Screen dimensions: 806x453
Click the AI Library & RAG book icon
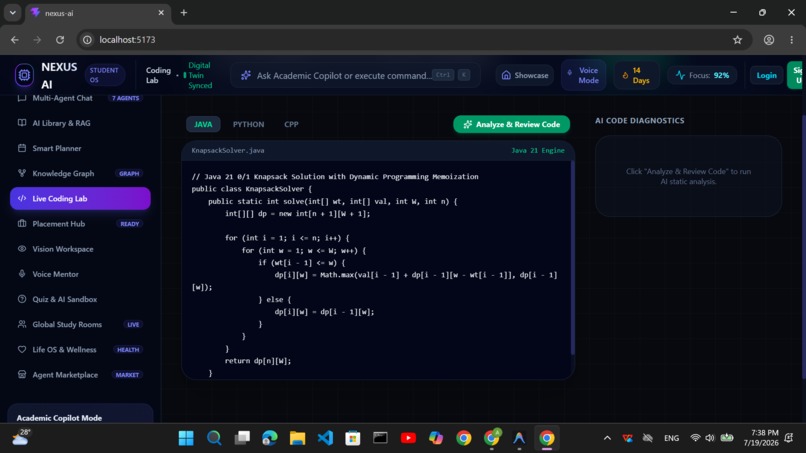(22, 123)
